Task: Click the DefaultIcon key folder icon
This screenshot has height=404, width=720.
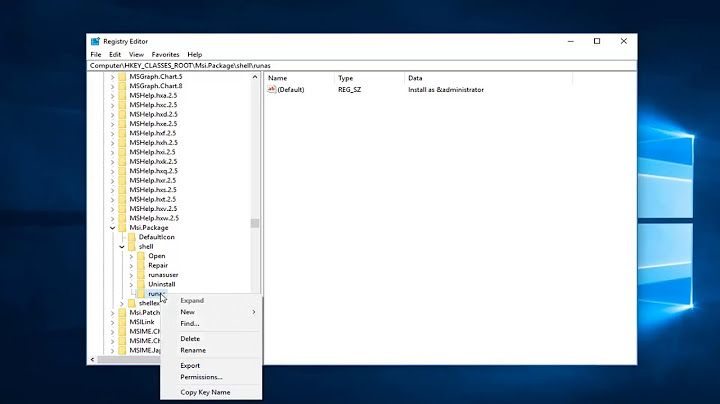Action: (x=132, y=237)
